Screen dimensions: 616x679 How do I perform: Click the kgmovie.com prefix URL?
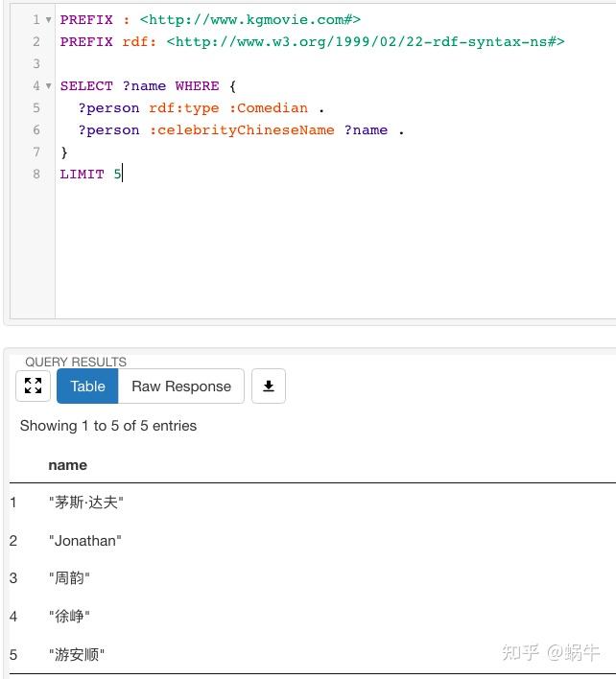point(249,20)
